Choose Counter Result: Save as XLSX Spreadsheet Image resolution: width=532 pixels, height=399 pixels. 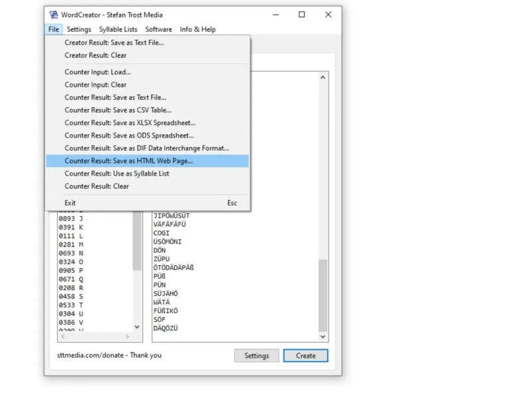point(147,122)
